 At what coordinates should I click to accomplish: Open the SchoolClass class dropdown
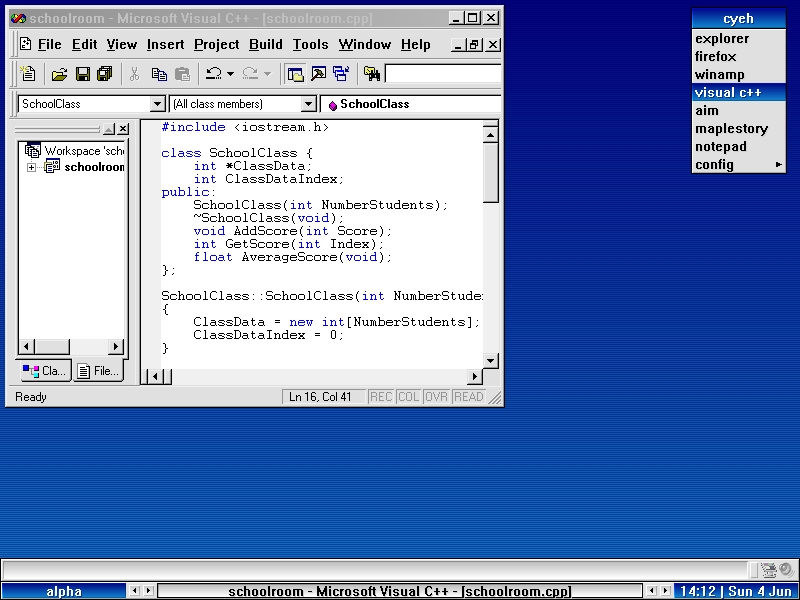point(158,104)
